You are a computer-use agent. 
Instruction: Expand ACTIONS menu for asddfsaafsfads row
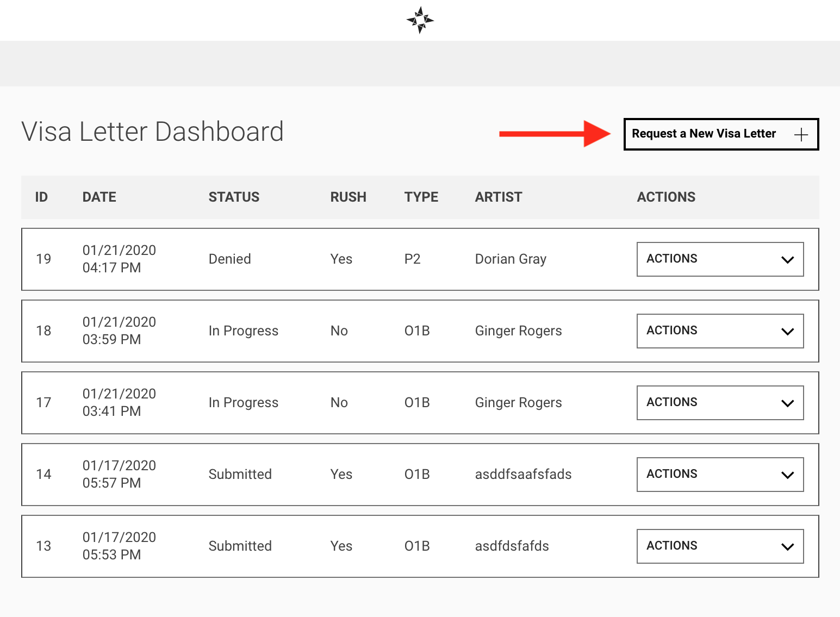720,475
